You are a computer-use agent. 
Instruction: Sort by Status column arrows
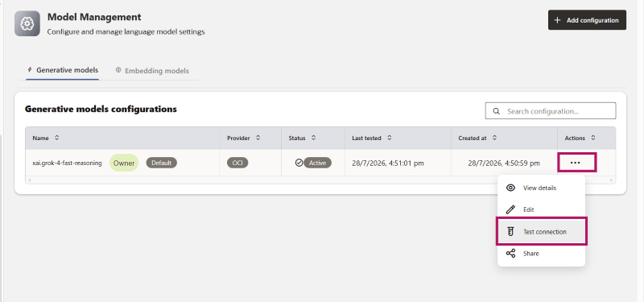(x=313, y=138)
